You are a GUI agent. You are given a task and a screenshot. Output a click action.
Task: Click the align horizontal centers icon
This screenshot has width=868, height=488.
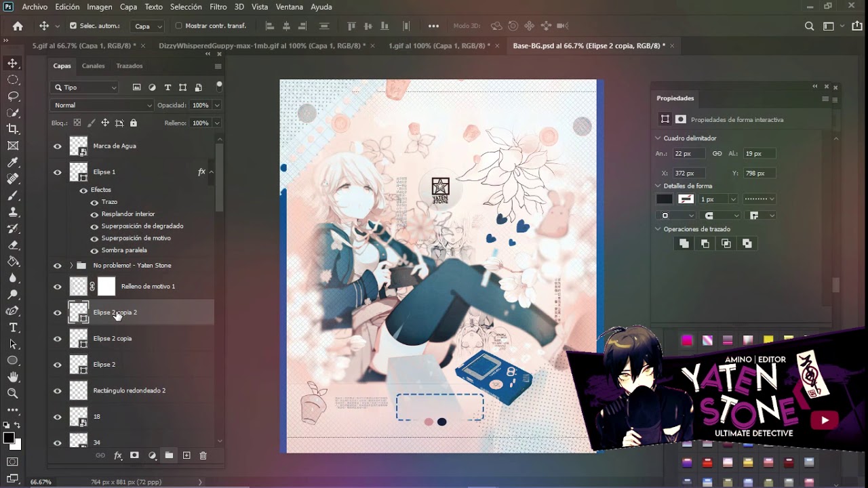[285, 25]
